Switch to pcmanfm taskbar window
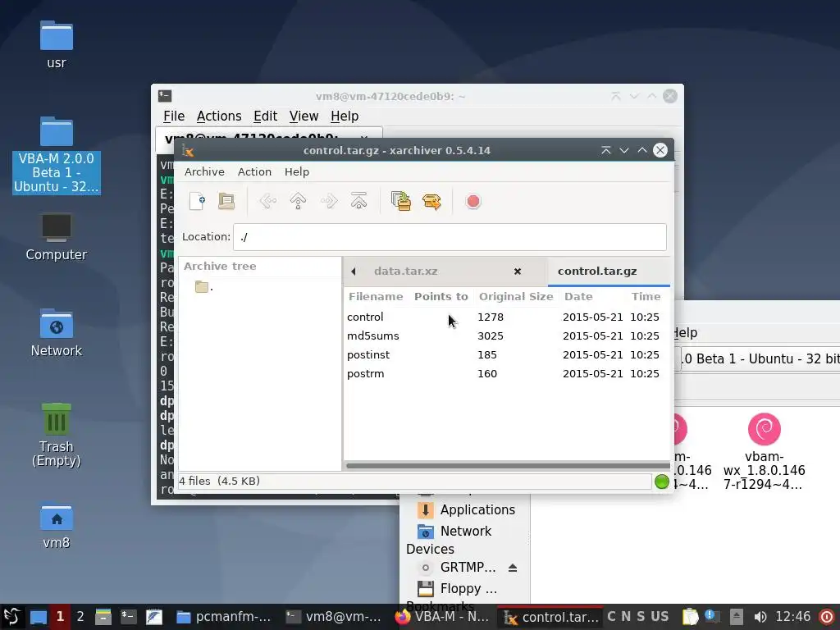The width and height of the screenshot is (840, 630). click(223, 617)
